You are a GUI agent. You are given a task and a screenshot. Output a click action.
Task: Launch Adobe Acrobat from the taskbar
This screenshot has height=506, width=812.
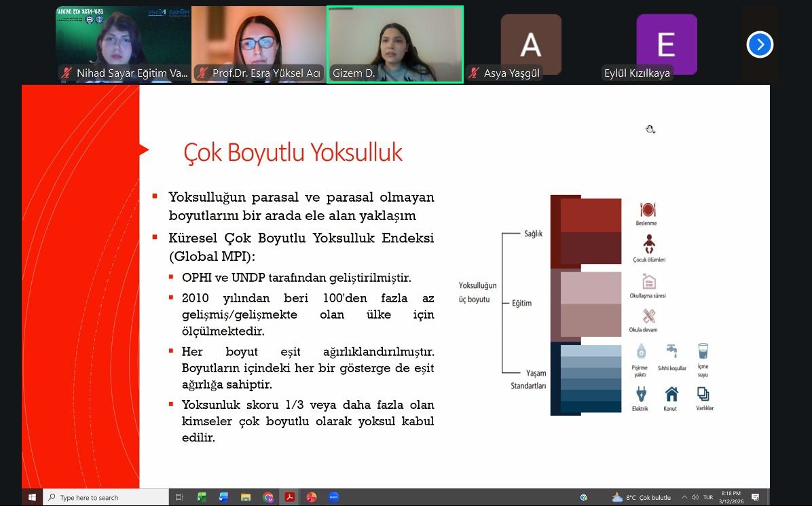(289, 496)
